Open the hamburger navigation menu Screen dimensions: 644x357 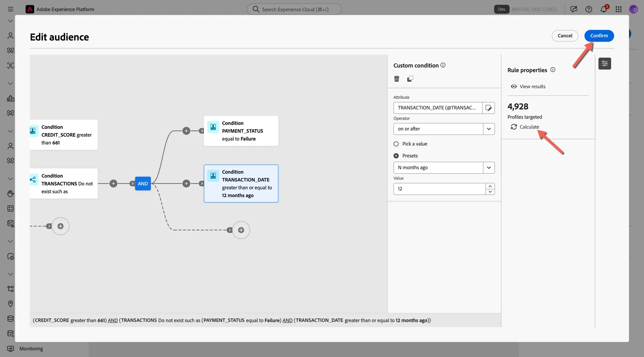coord(10,9)
